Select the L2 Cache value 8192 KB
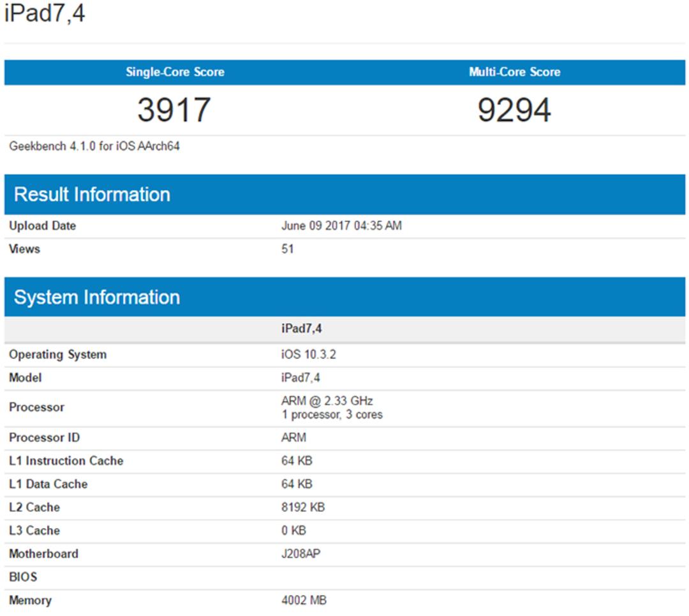 tap(303, 508)
